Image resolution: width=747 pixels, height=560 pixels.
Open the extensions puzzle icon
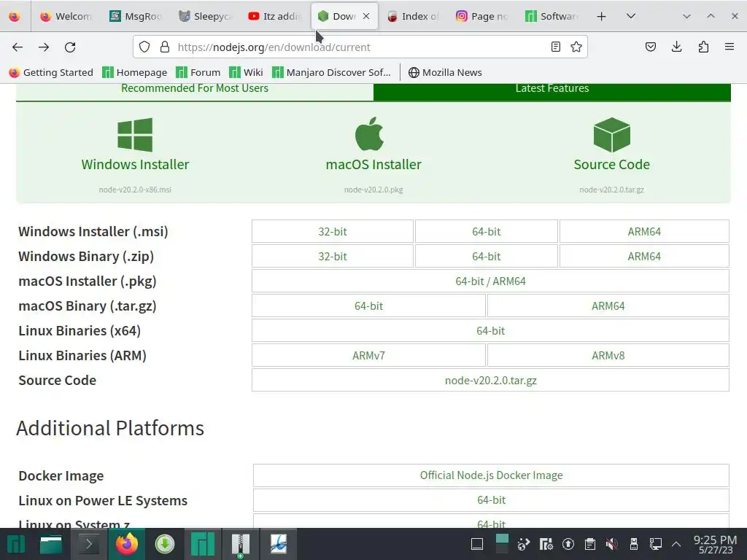[703, 47]
